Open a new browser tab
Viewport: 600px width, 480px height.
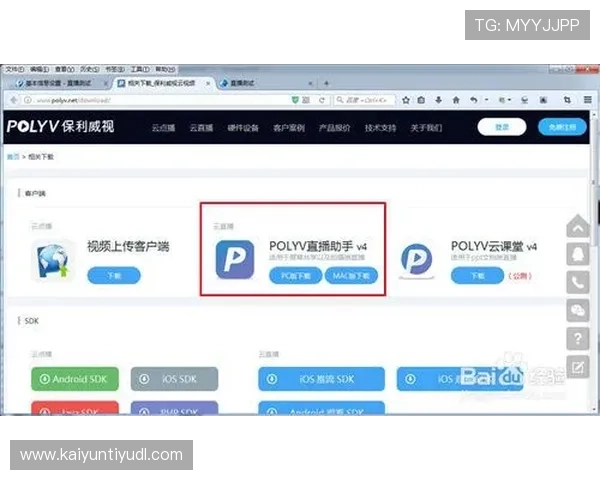[326, 83]
